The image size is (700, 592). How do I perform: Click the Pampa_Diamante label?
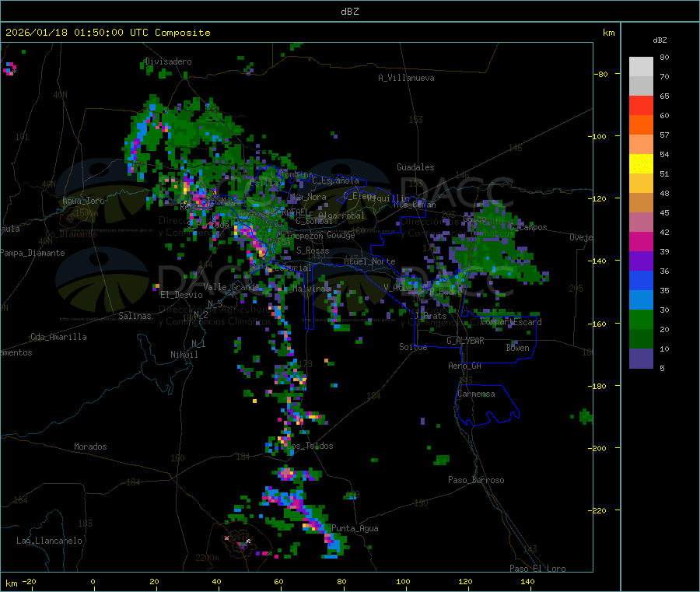(33, 253)
